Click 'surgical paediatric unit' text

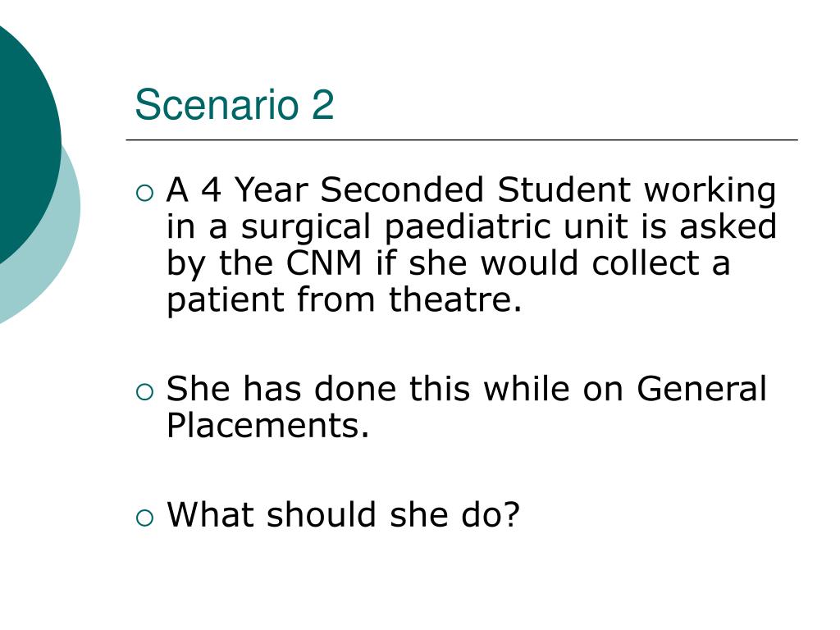(433, 226)
